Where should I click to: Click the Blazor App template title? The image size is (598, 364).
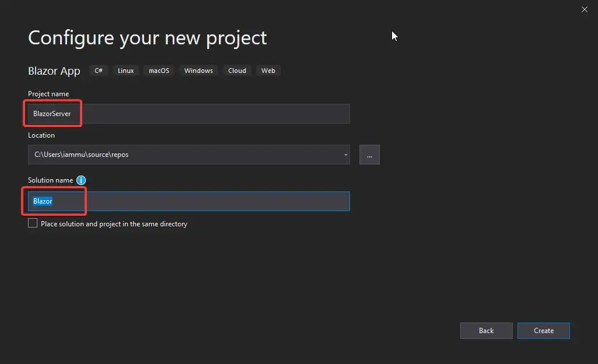pyautogui.click(x=54, y=71)
